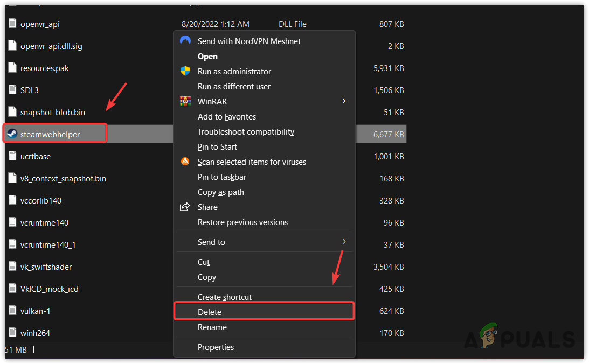589x364 pixels.
Task: Click the Steam icon on steamwebhelper
Action: click(12, 133)
